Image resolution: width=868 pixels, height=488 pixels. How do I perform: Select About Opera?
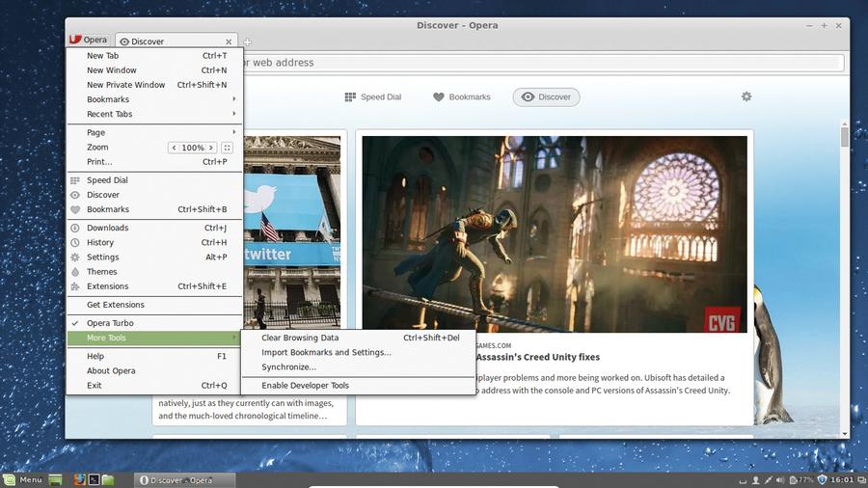point(155,370)
